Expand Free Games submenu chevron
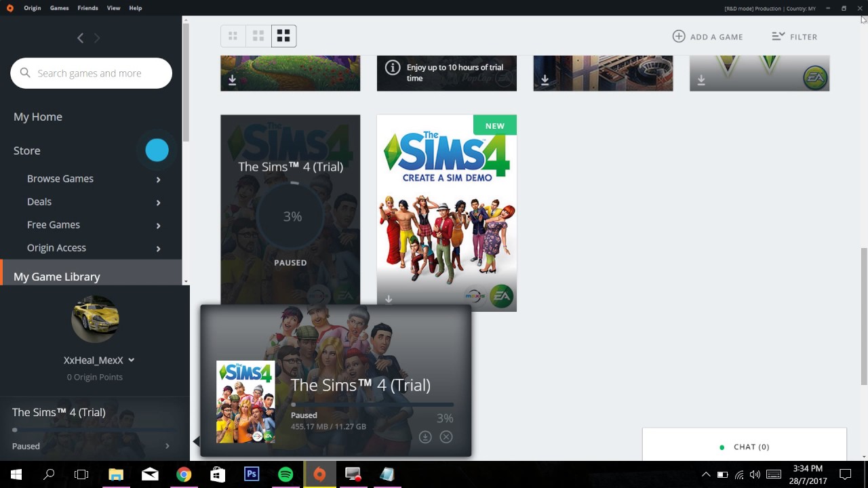 (x=158, y=226)
